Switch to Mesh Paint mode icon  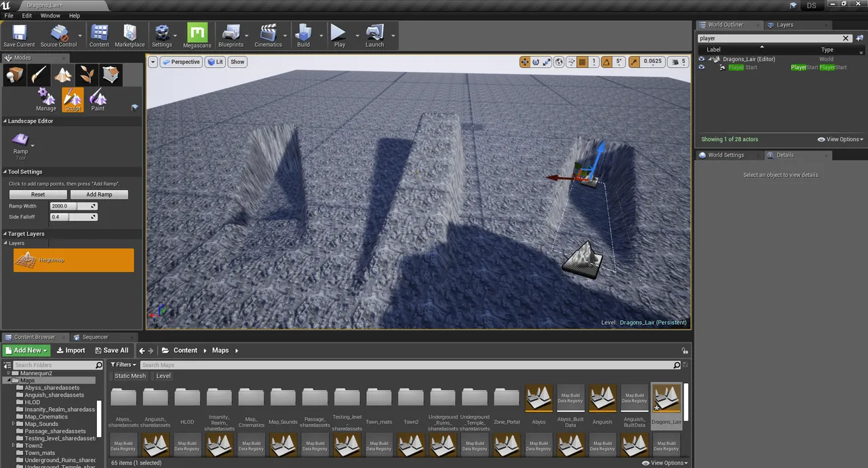click(39, 75)
